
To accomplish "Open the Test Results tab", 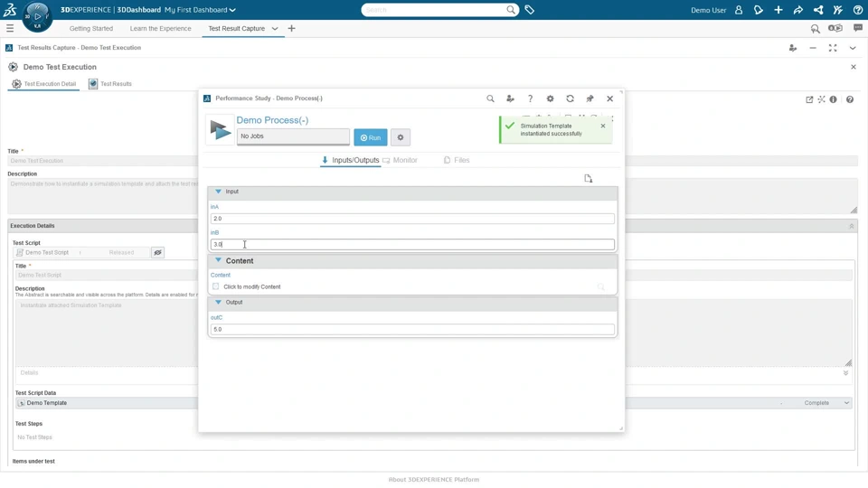I will coord(110,83).
